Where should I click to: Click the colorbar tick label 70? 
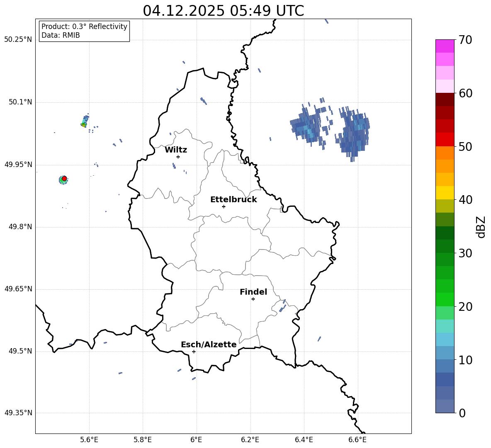pyautogui.click(x=465, y=40)
